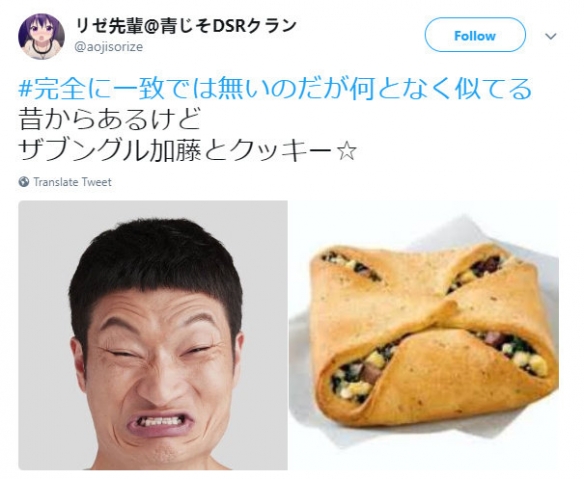The height and width of the screenshot is (479, 584).
Task: Translate the tweet via Translate Tweet link
Action: 72,182
